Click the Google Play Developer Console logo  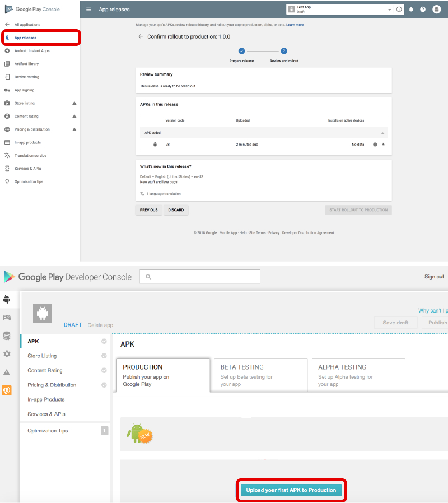68,277
